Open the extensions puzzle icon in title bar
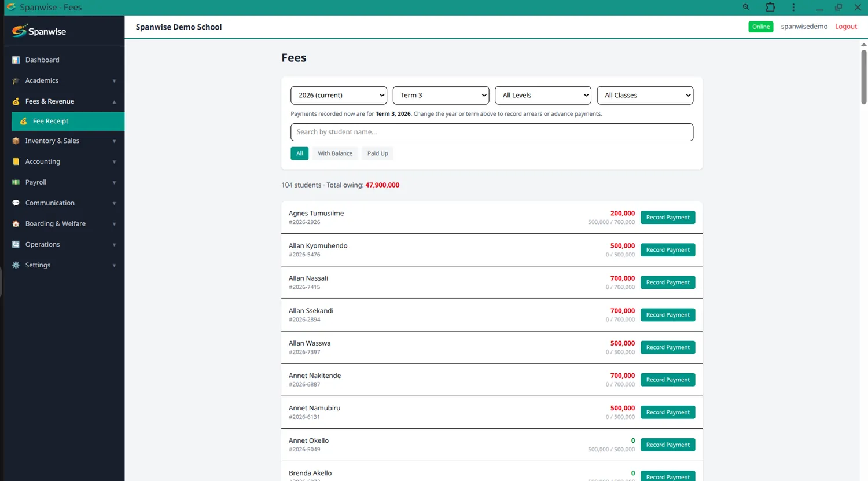 pos(770,8)
